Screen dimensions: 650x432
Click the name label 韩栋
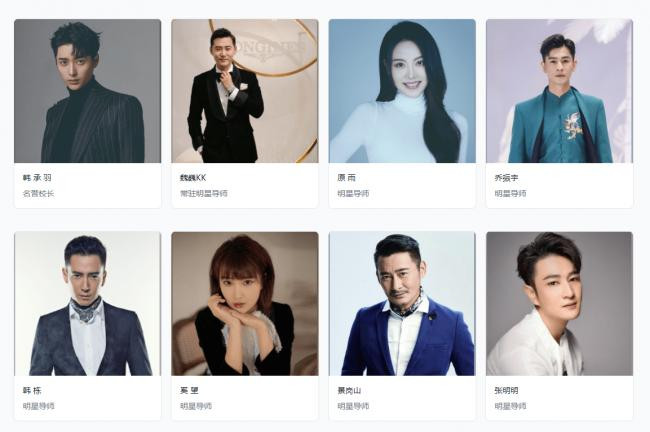[32, 391]
